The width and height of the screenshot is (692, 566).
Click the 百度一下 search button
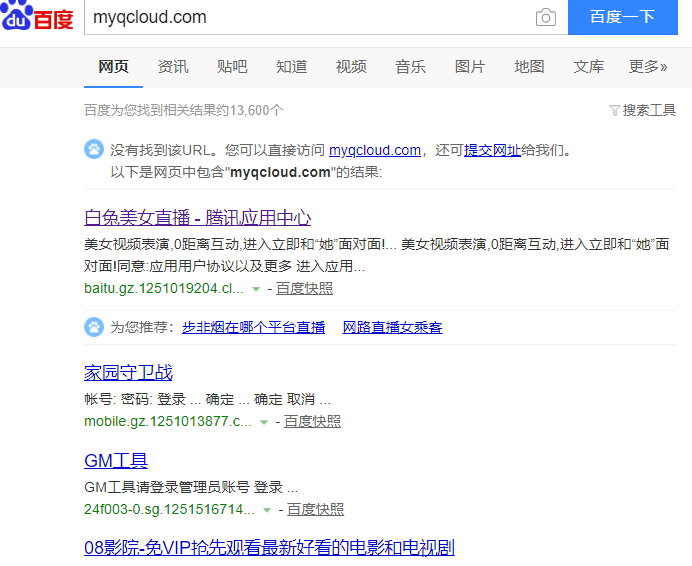(x=623, y=17)
